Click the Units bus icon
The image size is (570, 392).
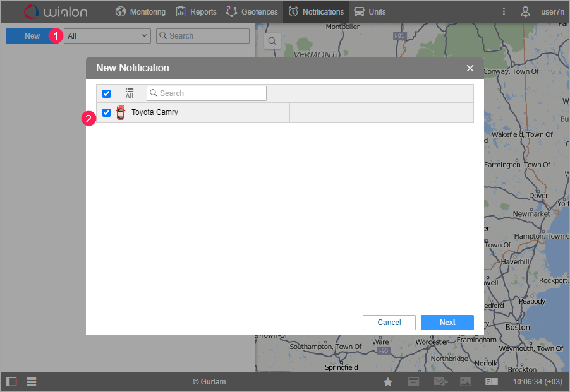359,11
